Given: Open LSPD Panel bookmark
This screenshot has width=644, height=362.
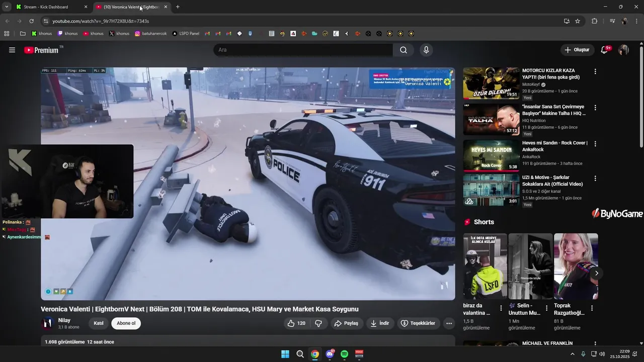Looking at the screenshot, I should tap(186, 34).
